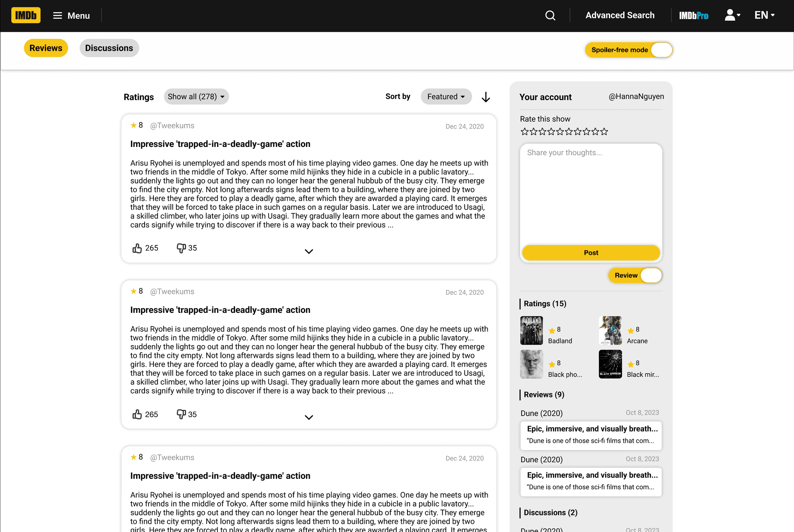Toggle the Review switch under Post
794x532 pixels.
pos(651,276)
